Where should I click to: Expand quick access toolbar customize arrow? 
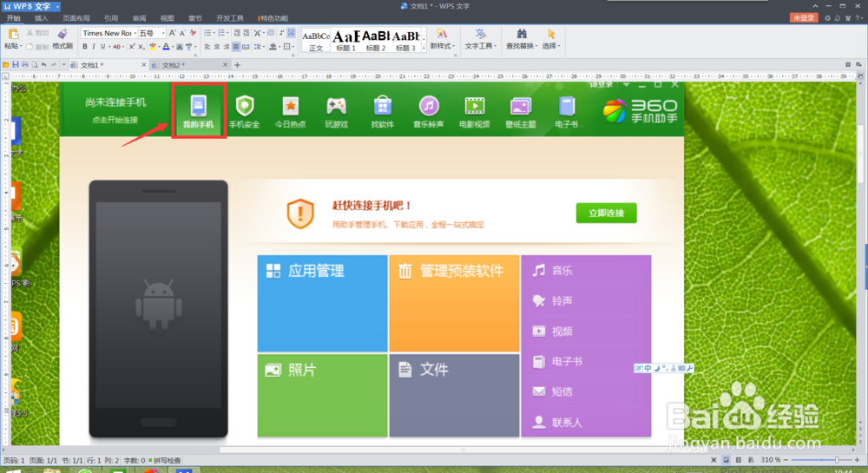tap(63, 65)
